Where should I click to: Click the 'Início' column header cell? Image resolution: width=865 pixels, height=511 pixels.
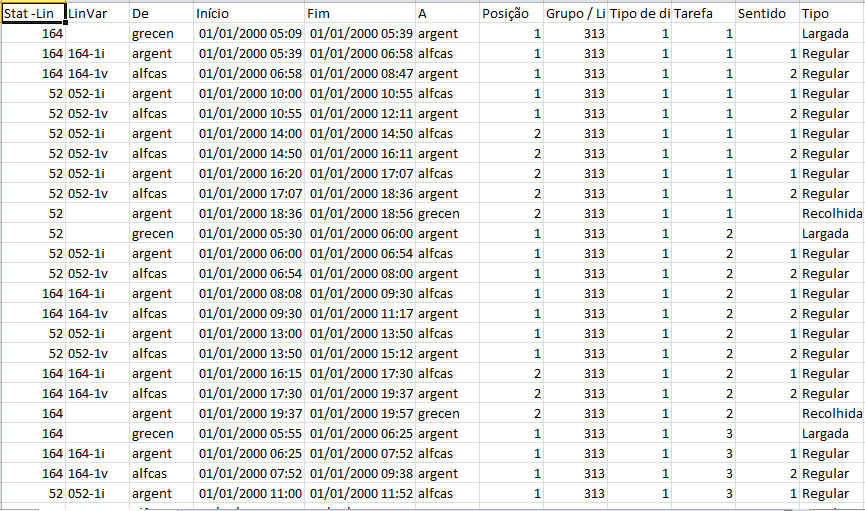point(249,13)
